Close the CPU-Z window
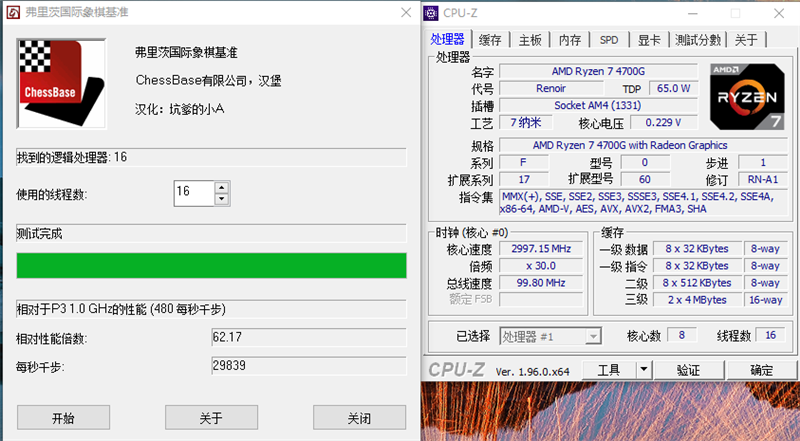This screenshot has width=800, height=441. click(x=779, y=13)
